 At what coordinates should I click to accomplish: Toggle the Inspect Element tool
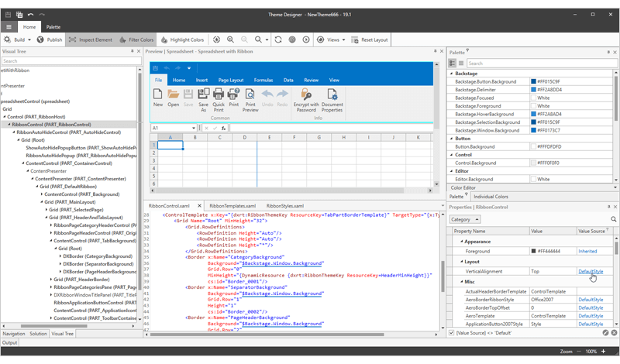91,39
